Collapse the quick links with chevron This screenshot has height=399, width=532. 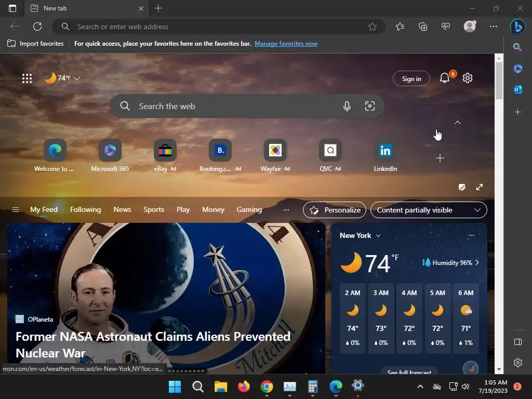458,123
